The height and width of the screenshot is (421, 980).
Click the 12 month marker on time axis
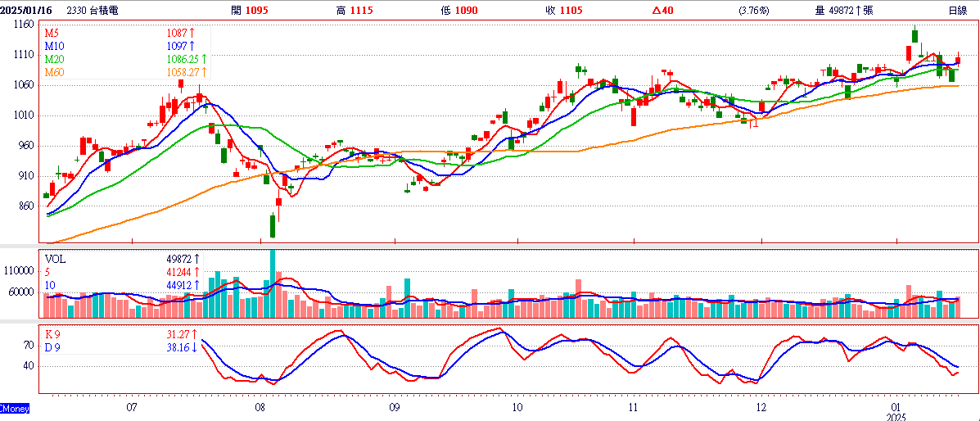pyautogui.click(x=761, y=408)
